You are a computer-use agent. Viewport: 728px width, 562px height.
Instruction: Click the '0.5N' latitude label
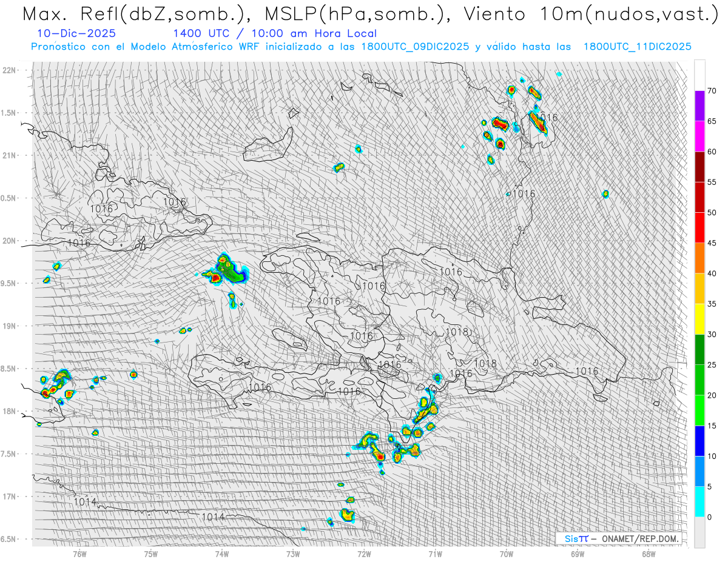[8, 198]
